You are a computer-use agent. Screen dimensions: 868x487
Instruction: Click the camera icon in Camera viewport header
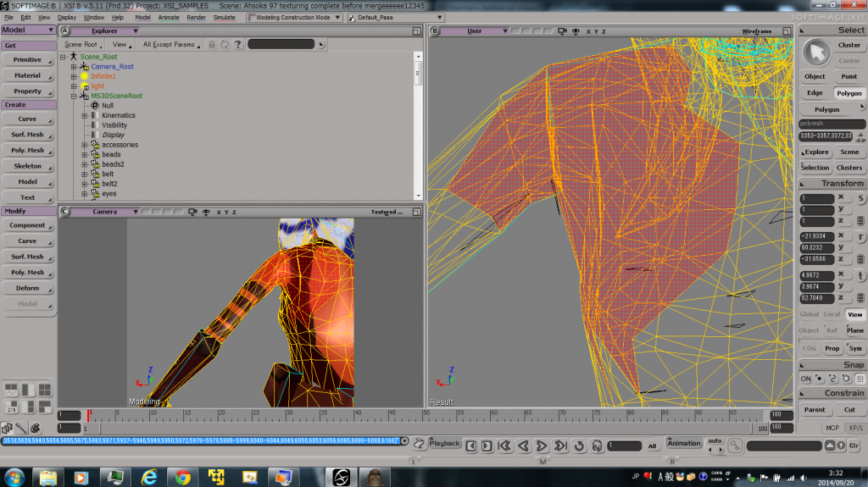pyautogui.click(x=192, y=212)
